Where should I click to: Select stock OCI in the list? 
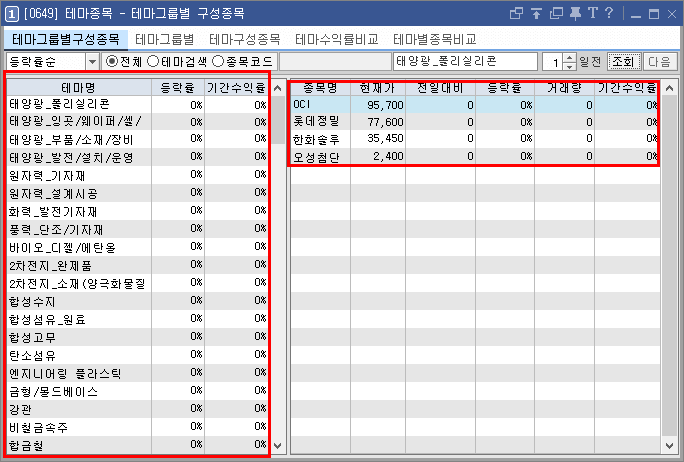tap(475, 105)
